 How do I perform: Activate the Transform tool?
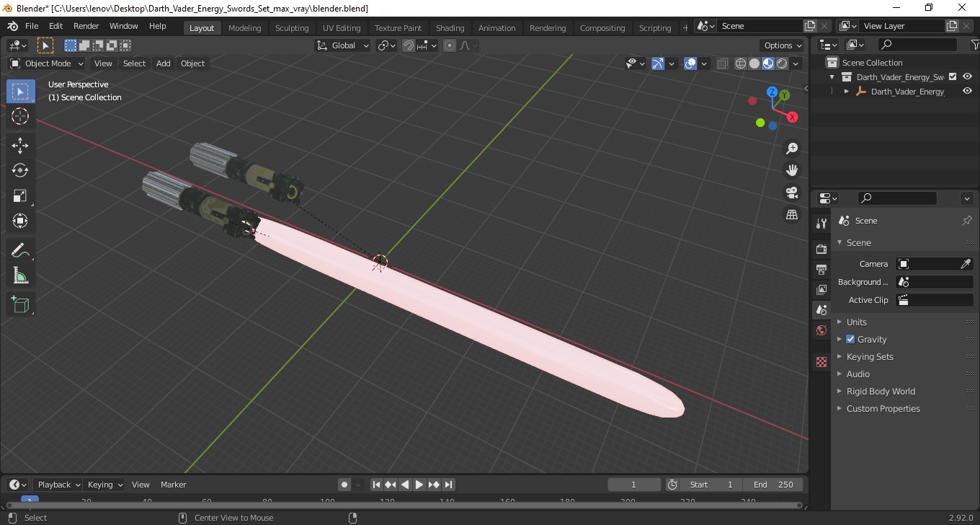point(20,221)
